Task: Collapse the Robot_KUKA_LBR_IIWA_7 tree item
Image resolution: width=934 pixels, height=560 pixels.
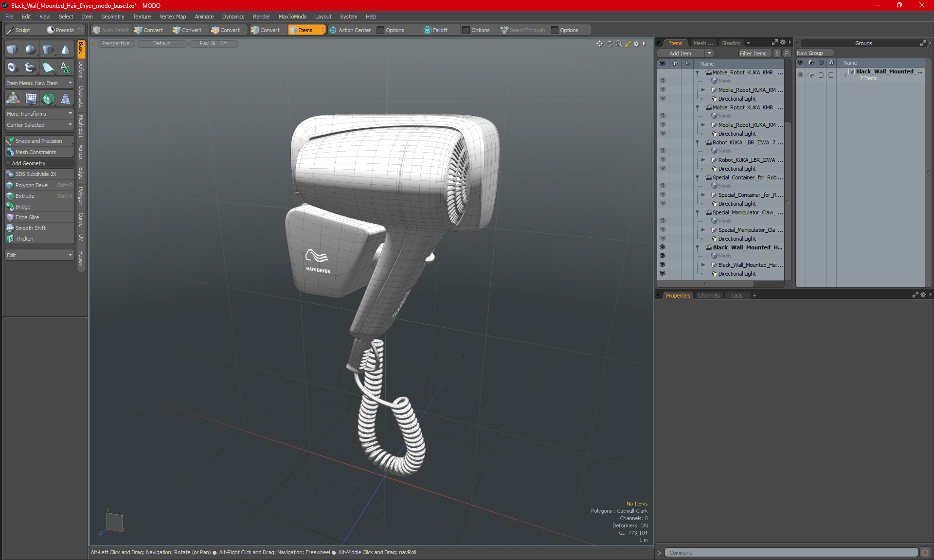Action: (x=697, y=142)
